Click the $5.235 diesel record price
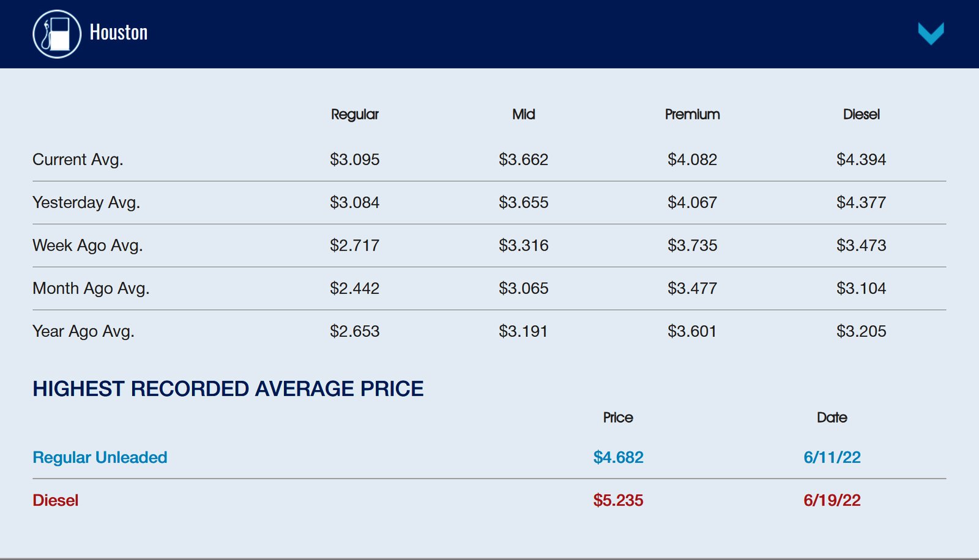 coord(618,500)
